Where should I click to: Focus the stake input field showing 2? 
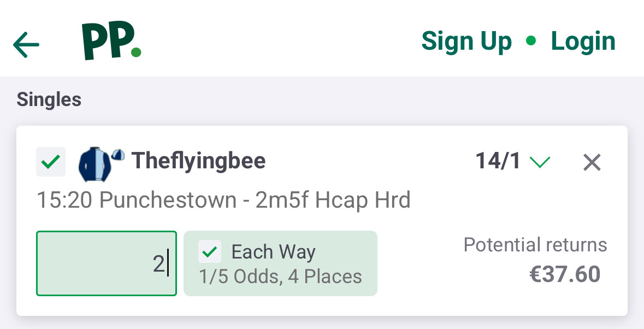(x=107, y=263)
